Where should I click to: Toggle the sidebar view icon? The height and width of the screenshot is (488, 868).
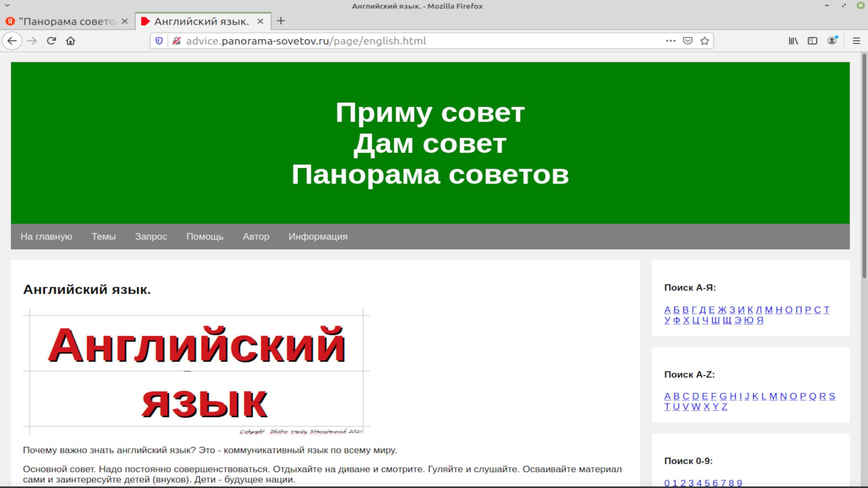point(812,41)
